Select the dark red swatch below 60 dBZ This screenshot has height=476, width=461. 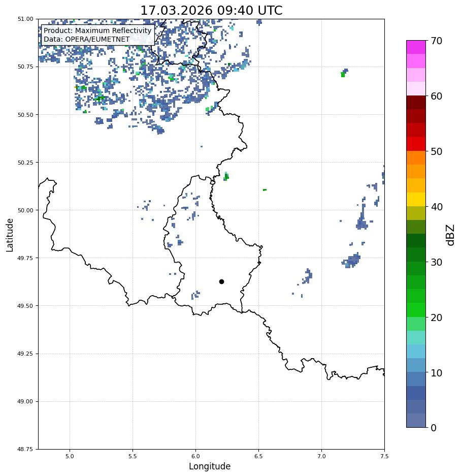point(416,103)
